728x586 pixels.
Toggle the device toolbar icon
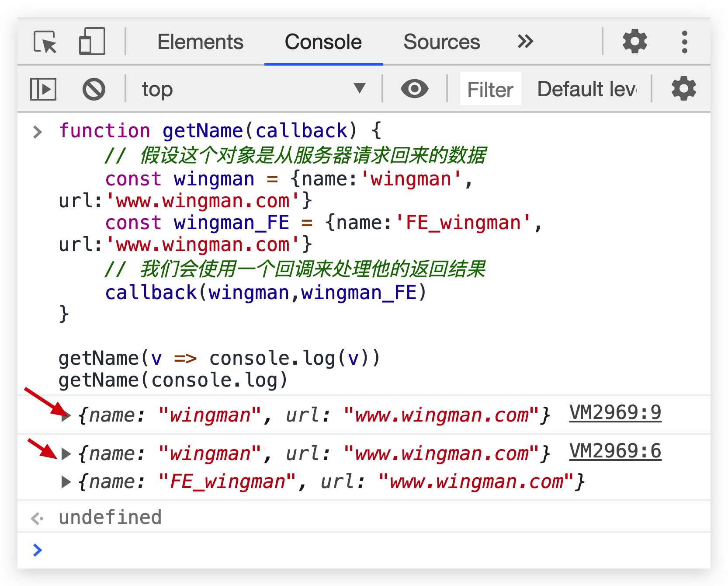tap(92, 42)
